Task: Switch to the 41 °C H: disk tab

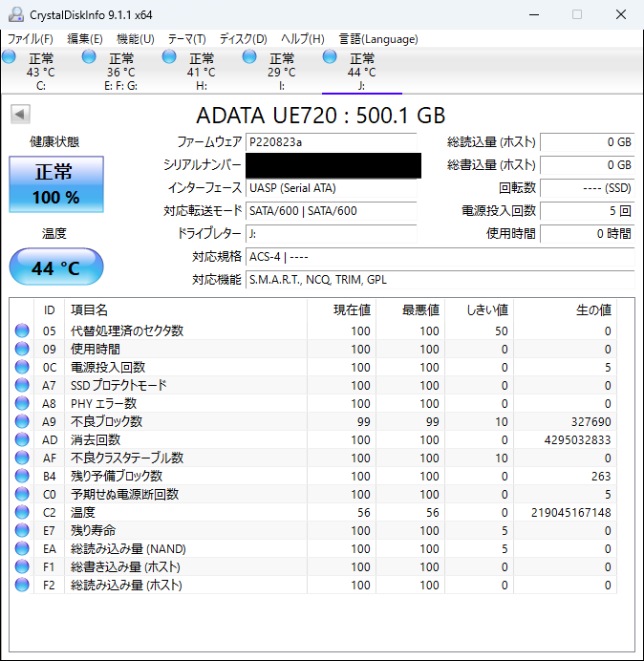Action: coord(202,72)
